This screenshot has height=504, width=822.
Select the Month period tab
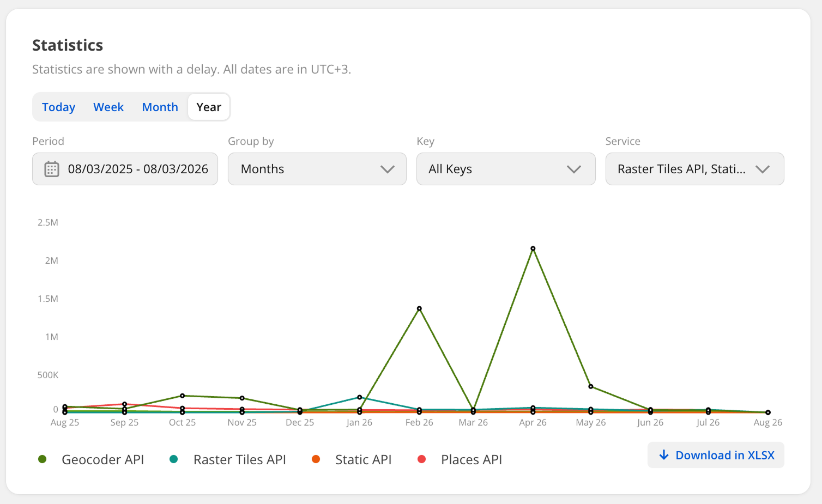[160, 107]
